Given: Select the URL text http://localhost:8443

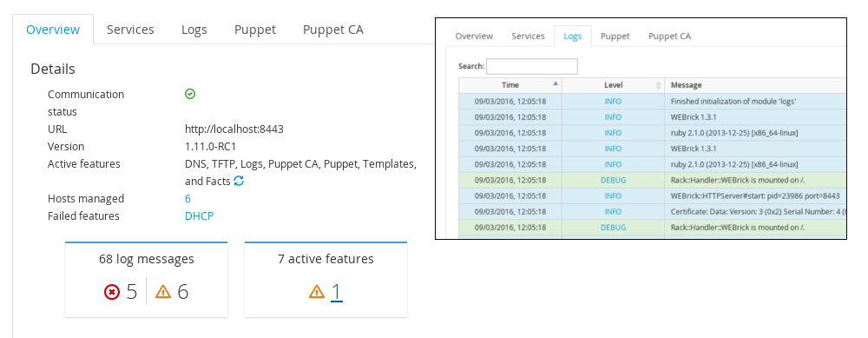Looking at the screenshot, I should coord(234,129).
